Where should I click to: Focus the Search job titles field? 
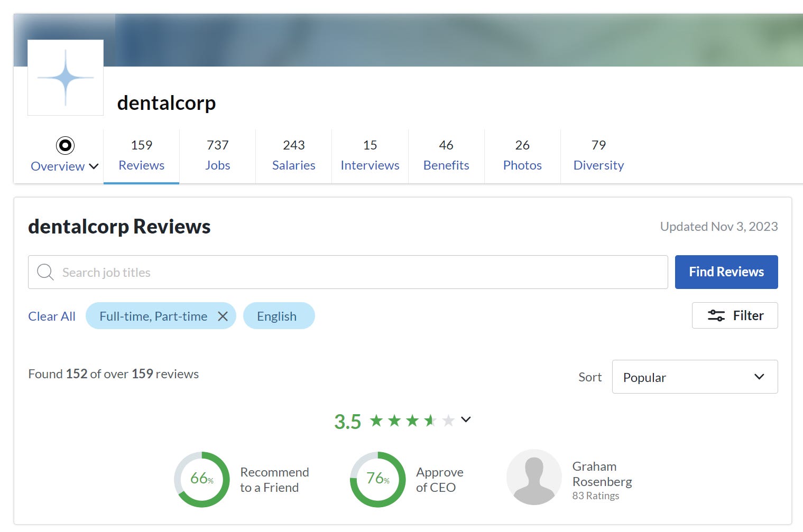(348, 272)
